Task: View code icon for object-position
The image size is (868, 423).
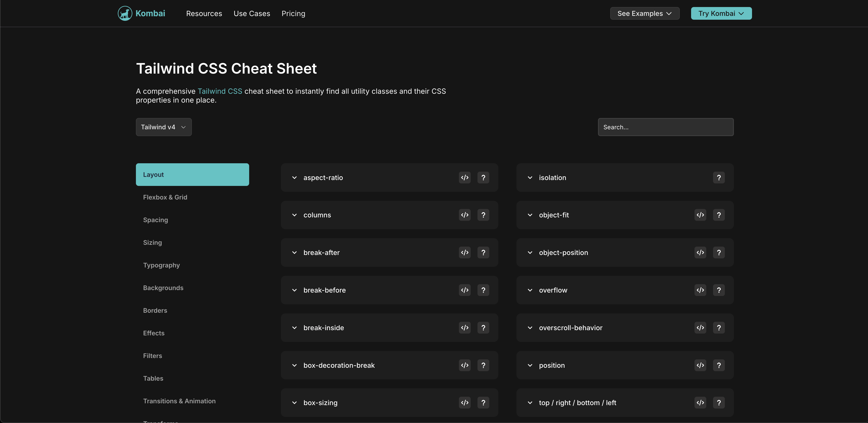Action: pos(700,252)
